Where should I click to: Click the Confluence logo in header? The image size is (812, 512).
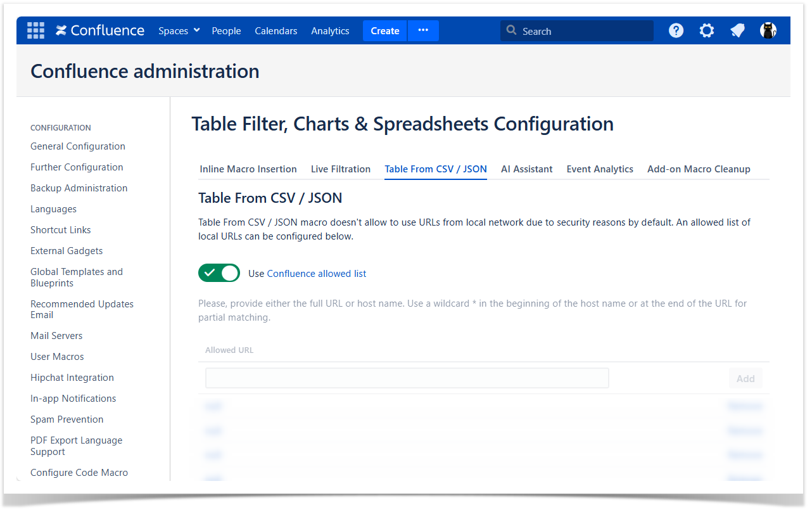(100, 30)
